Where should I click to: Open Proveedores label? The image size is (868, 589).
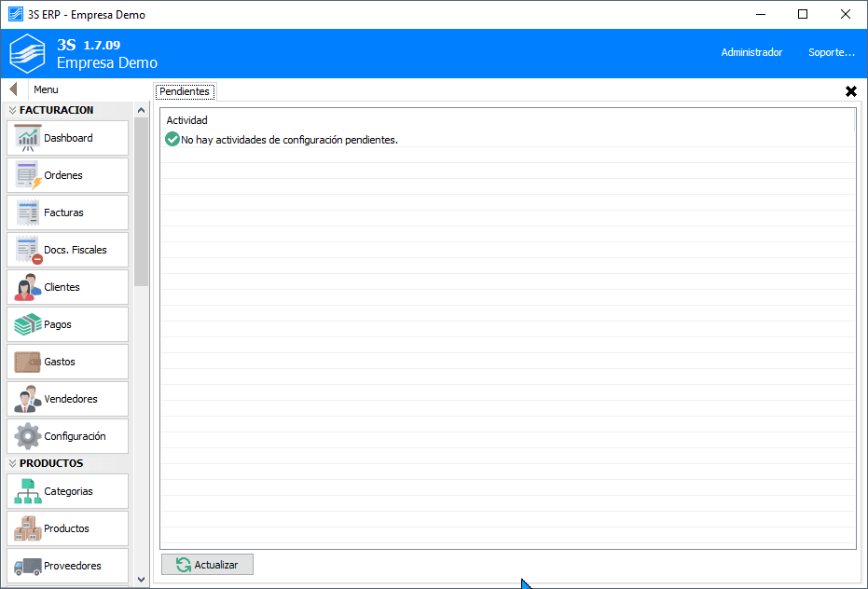tap(73, 566)
